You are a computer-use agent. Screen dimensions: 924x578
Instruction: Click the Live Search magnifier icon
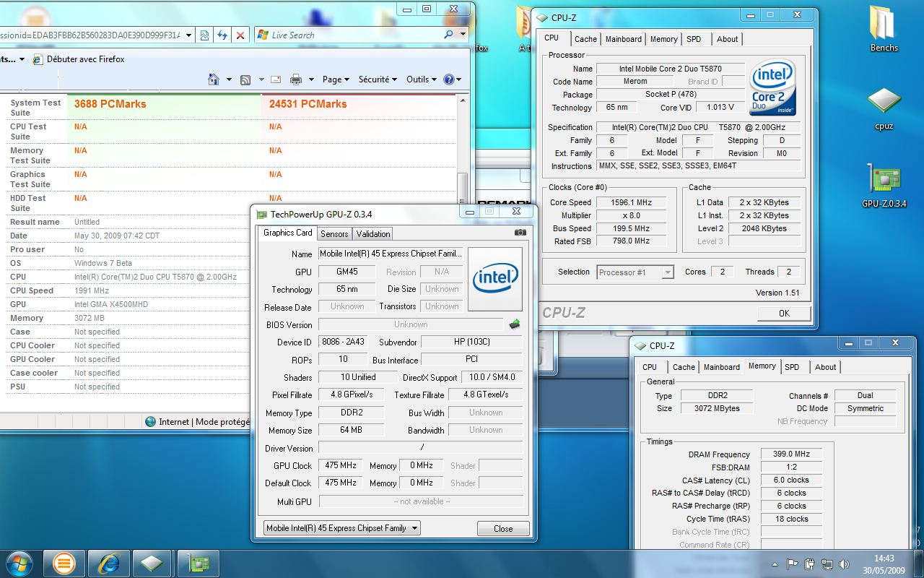coord(448,35)
